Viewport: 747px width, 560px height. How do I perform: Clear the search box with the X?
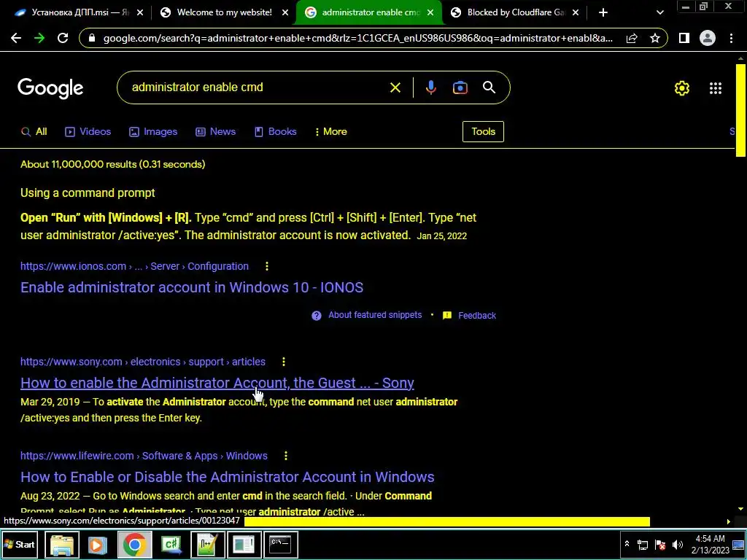click(x=395, y=87)
